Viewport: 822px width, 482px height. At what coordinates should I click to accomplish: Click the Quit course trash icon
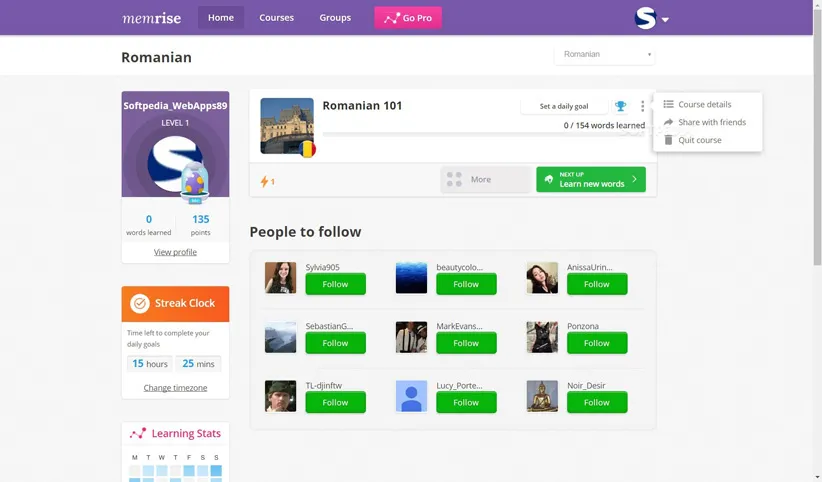(668, 140)
